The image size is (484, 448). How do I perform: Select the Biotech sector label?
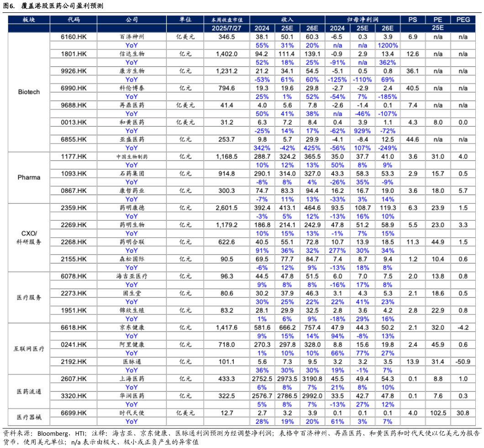(x=29, y=92)
